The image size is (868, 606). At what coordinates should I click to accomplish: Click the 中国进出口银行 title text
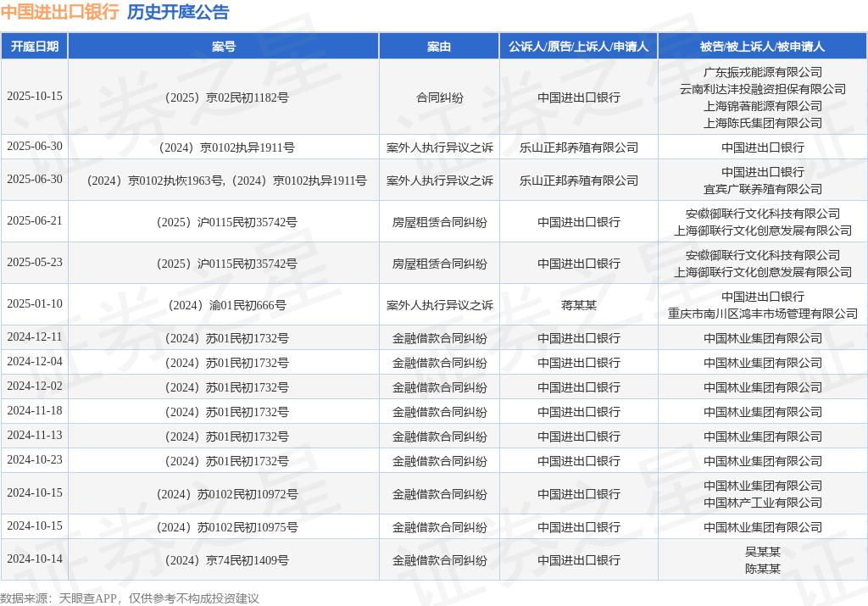coord(60,12)
